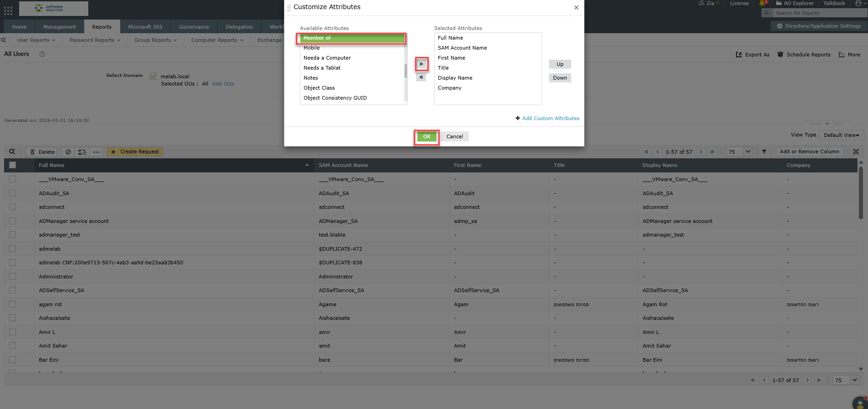Click the Add Custom Attributes link

(550, 118)
